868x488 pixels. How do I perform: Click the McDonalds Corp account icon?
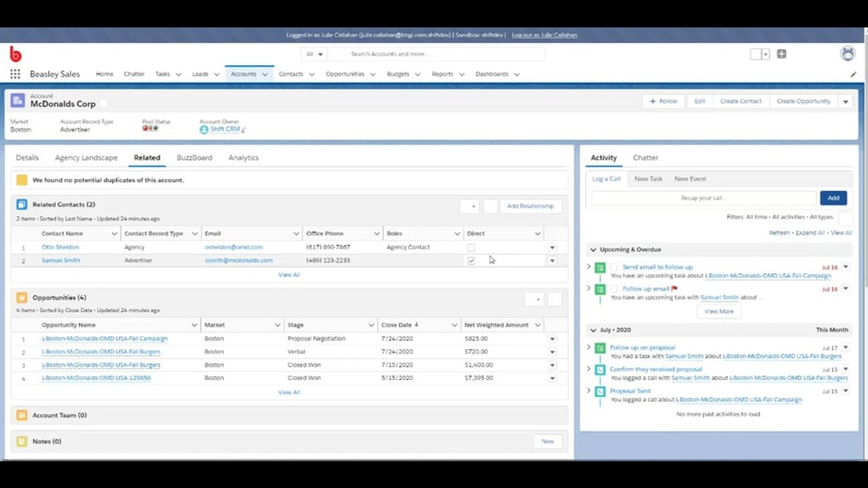(18, 100)
